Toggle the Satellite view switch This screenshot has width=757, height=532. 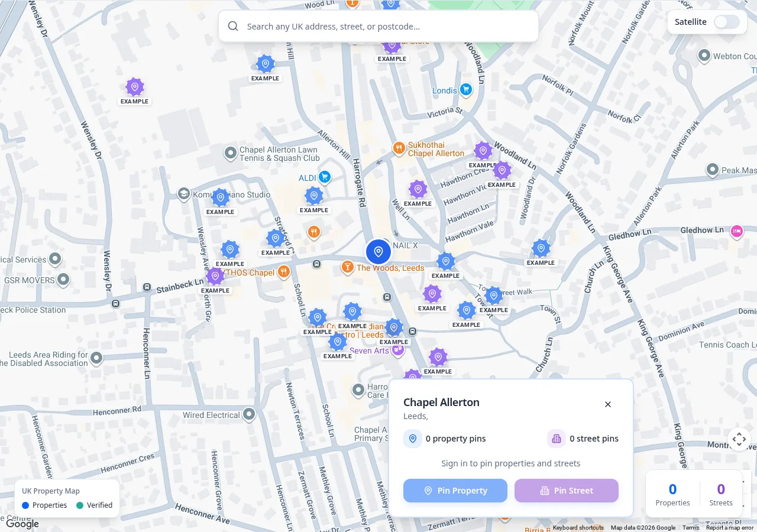pyautogui.click(x=726, y=22)
